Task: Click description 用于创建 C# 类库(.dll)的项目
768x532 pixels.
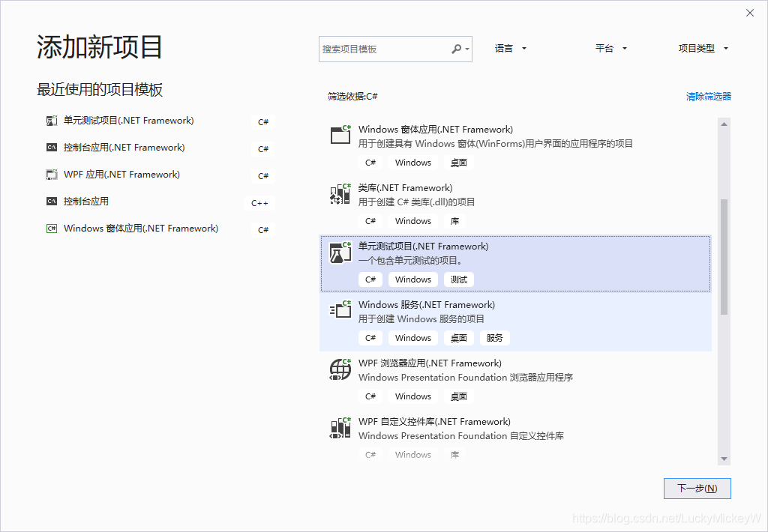Action: tap(416, 202)
